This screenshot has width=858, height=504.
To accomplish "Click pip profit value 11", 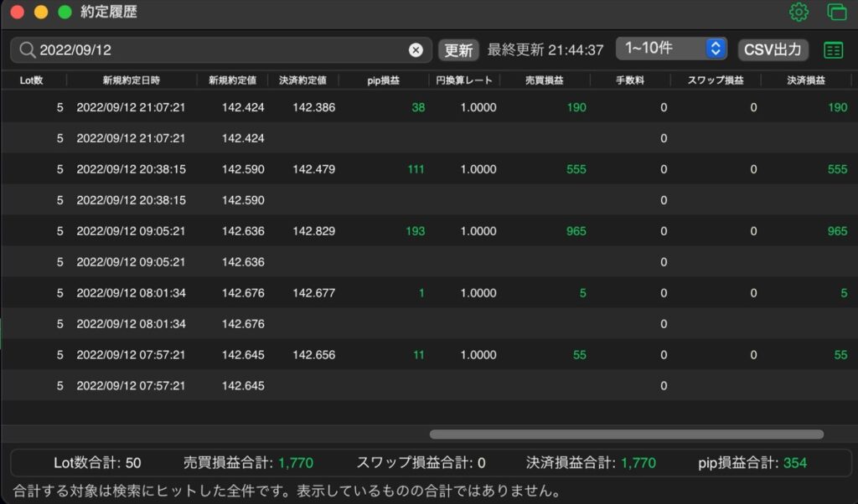I will [x=419, y=354].
